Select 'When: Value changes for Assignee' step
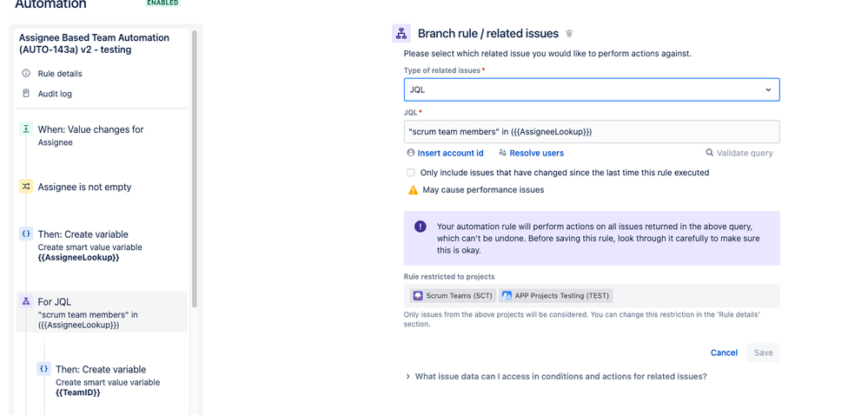This screenshot has height=415, width=868. [102, 135]
